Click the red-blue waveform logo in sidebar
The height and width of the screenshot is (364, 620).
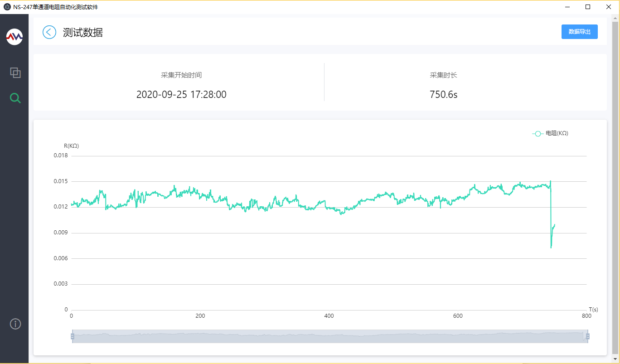click(15, 37)
